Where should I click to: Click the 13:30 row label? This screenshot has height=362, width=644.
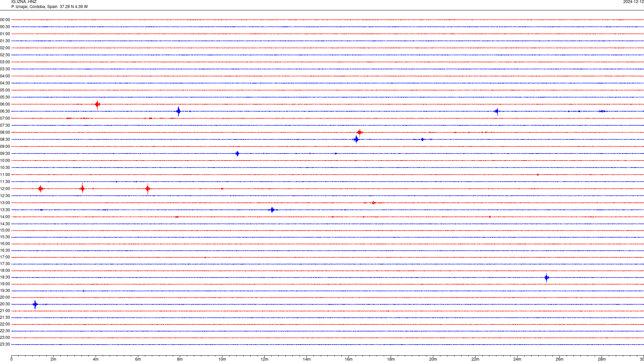(x=5, y=210)
